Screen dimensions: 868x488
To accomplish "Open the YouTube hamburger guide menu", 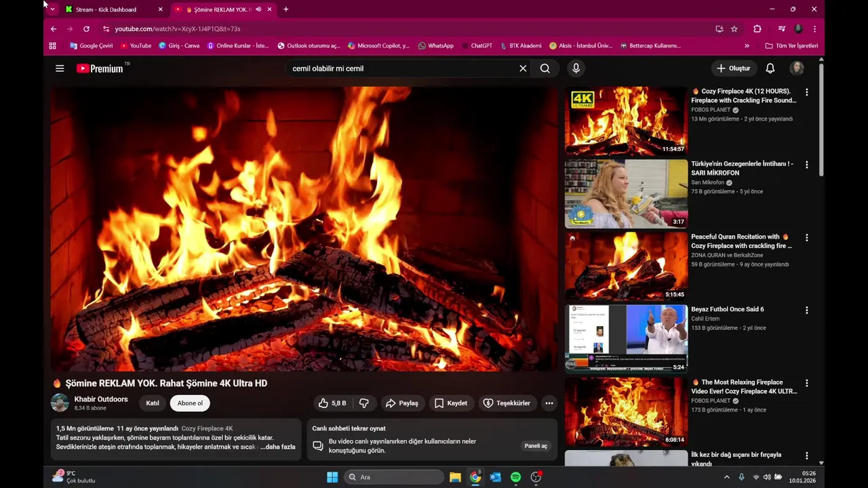I will [x=60, y=68].
